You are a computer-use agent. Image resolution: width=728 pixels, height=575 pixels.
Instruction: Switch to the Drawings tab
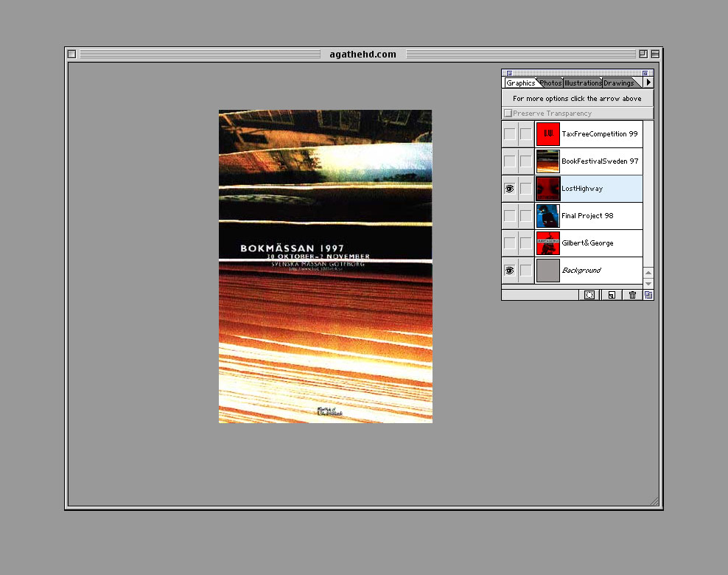click(x=619, y=83)
